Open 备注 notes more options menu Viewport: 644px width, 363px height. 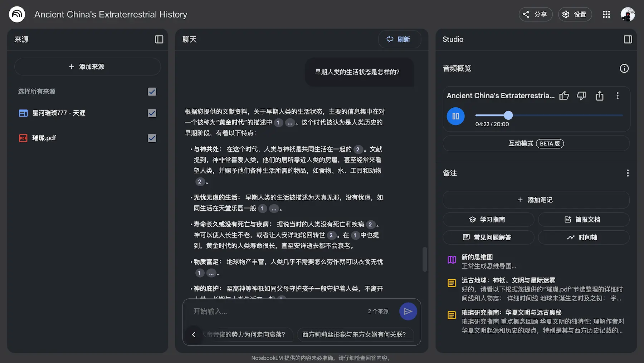pos(628,173)
